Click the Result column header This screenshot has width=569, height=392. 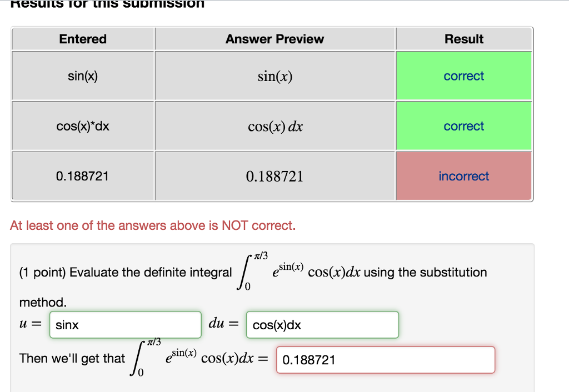464,39
